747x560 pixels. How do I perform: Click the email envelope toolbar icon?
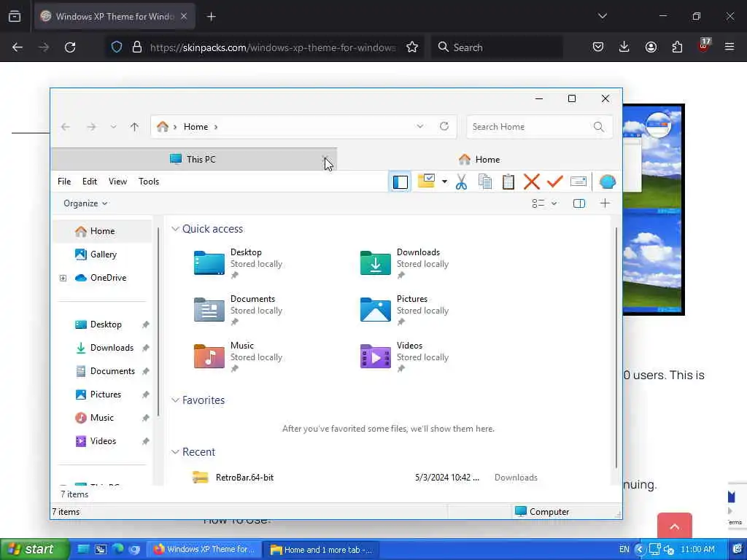578,182
